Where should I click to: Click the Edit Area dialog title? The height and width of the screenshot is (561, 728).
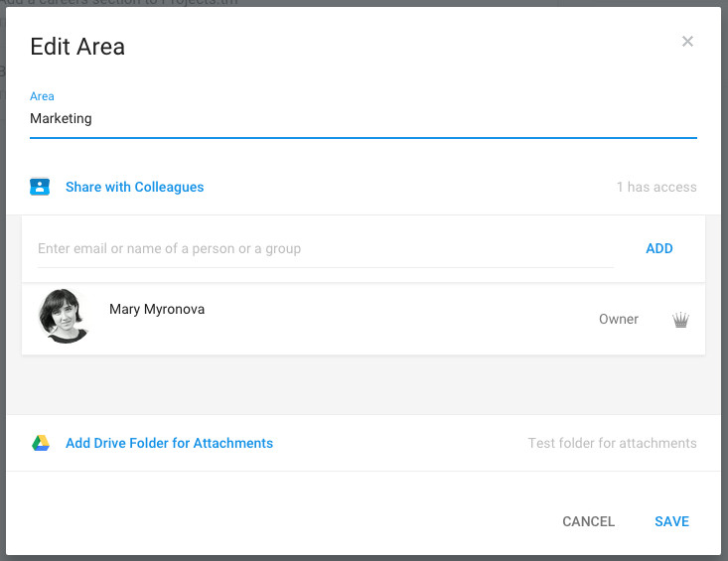77,47
